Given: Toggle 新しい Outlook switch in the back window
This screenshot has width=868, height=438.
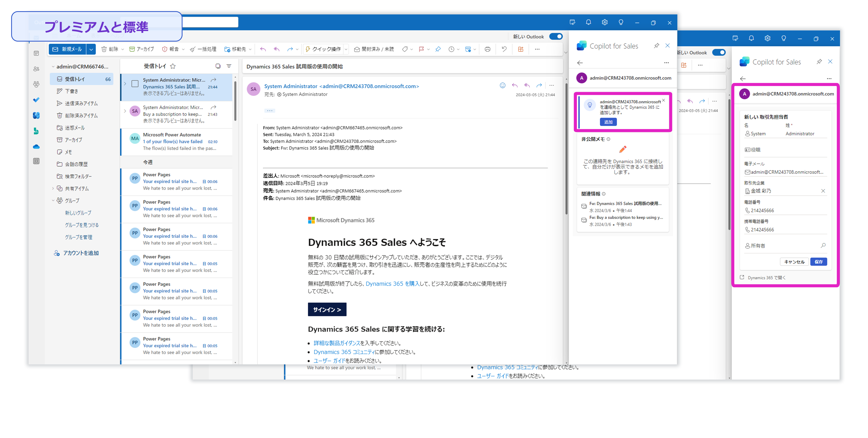Looking at the screenshot, I should point(719,52).
